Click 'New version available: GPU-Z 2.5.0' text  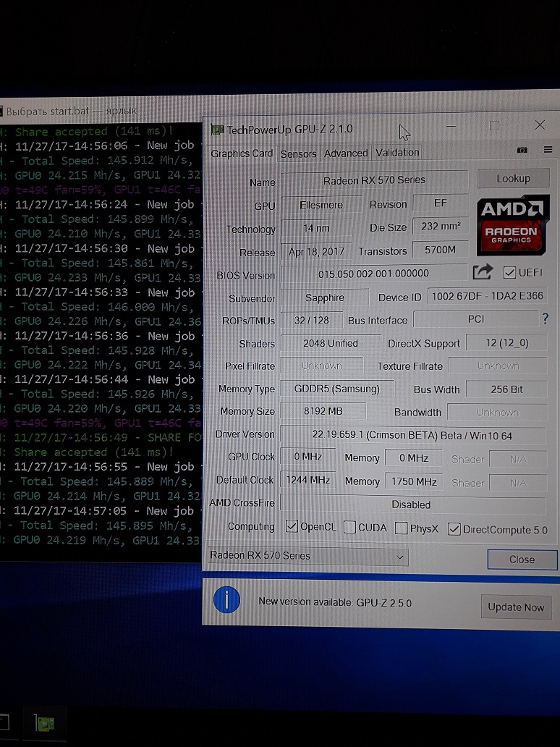pos(335,602)
